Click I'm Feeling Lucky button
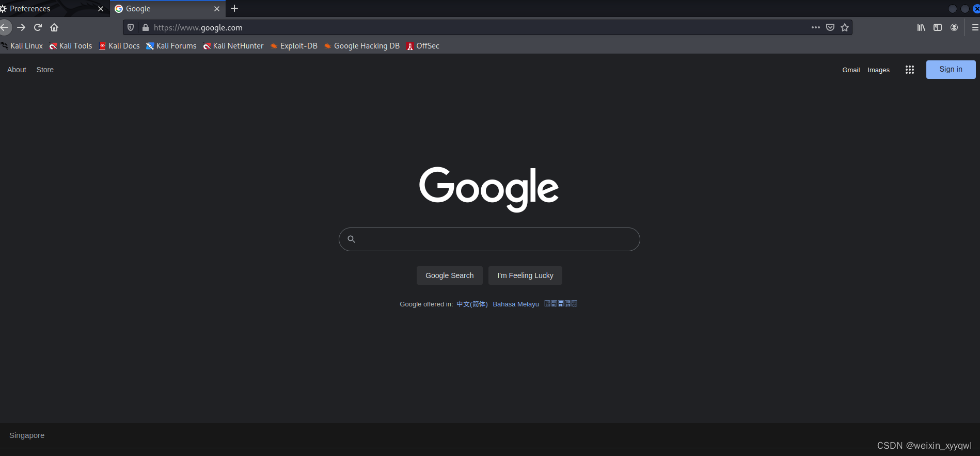 pyautogui.click(x=525, y=275)
